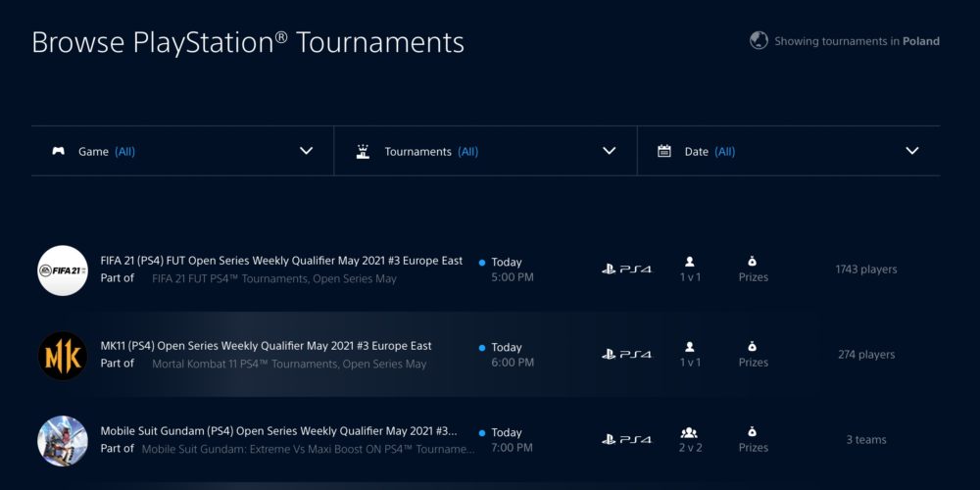The height and width of the screenshot is (490, 980).
Task: Open the Tournaments (All) filter label
Action: (431, 152)
